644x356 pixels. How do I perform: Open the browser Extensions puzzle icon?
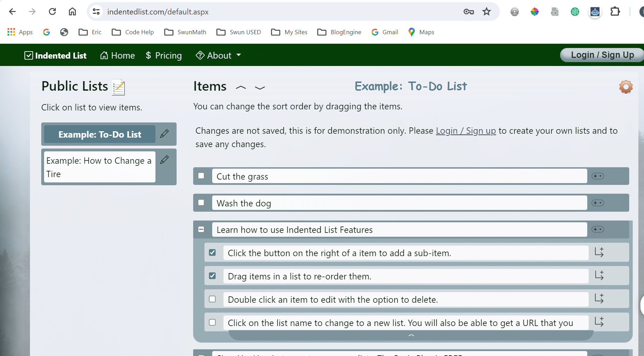tap(615, 12)
